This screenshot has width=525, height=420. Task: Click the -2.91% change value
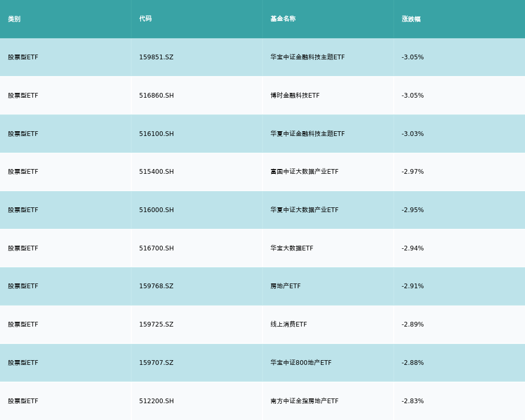pos(413,286)
